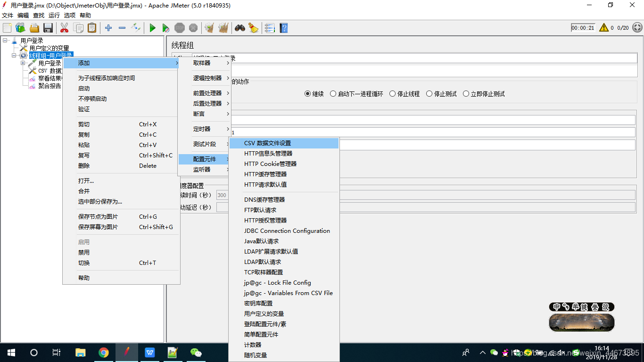The height and width of the screenshot is (362, 644).
Task: Click the Clear All double broom icon
Action: [223, 28]
